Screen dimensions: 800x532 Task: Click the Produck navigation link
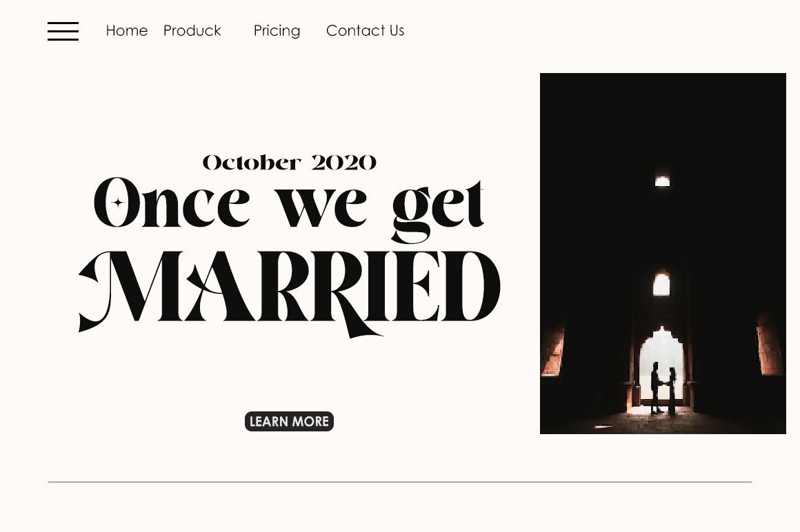192,30
